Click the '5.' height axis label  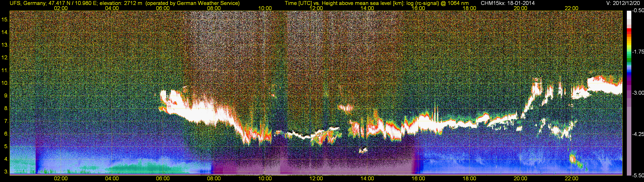(6, 146)
